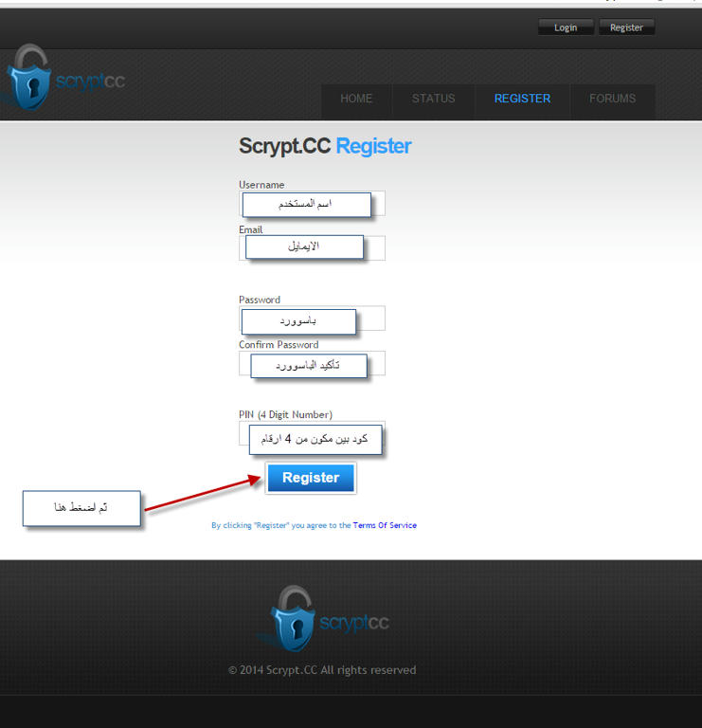Select the REGISTER navigation tab
The image size is (702, 728).
pyautogui.click(x=522, y=99)
